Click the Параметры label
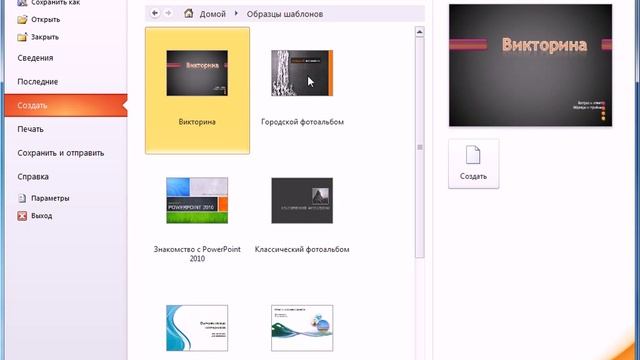 point(50,198)
